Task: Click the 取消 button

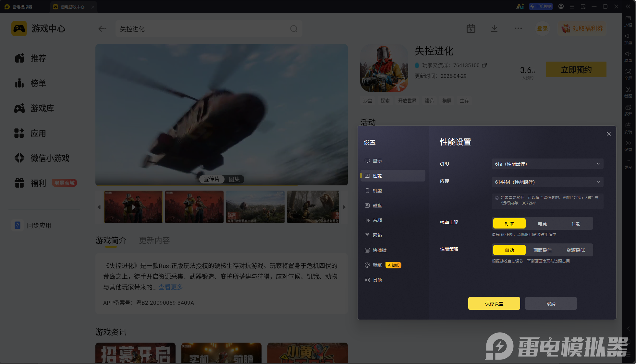Action: (551, 304)
